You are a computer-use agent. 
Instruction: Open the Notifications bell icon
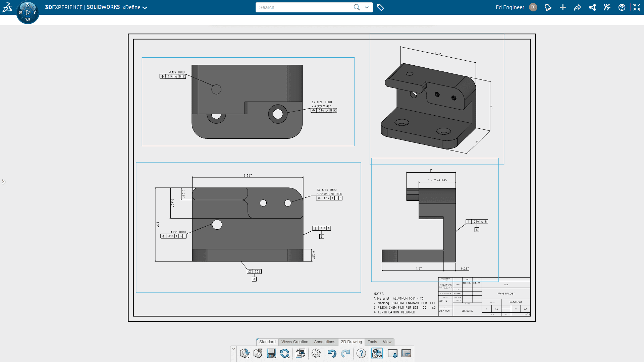tap(548, 7)
